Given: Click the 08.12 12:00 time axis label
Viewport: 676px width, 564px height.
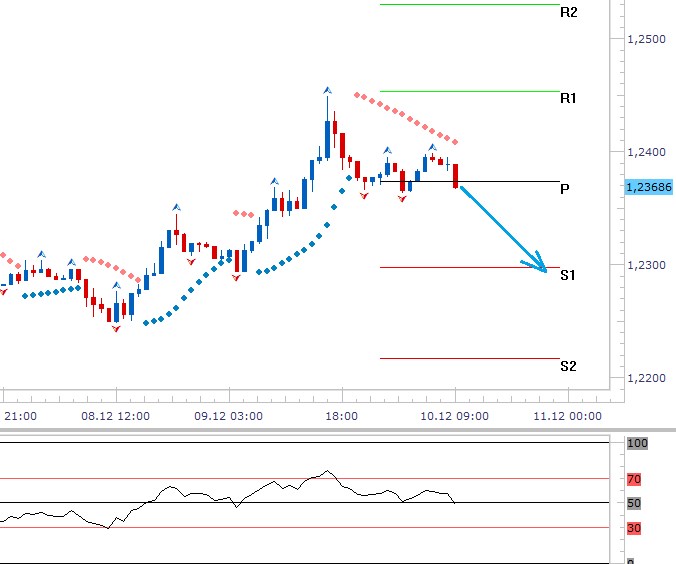Looking at the screenshot, I should point(116,416).
